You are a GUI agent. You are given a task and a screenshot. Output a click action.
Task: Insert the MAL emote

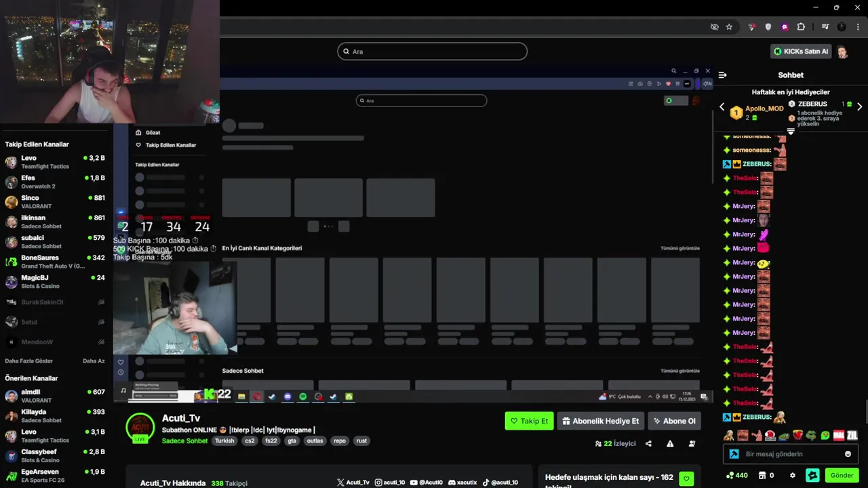click(x=839, y=435)
